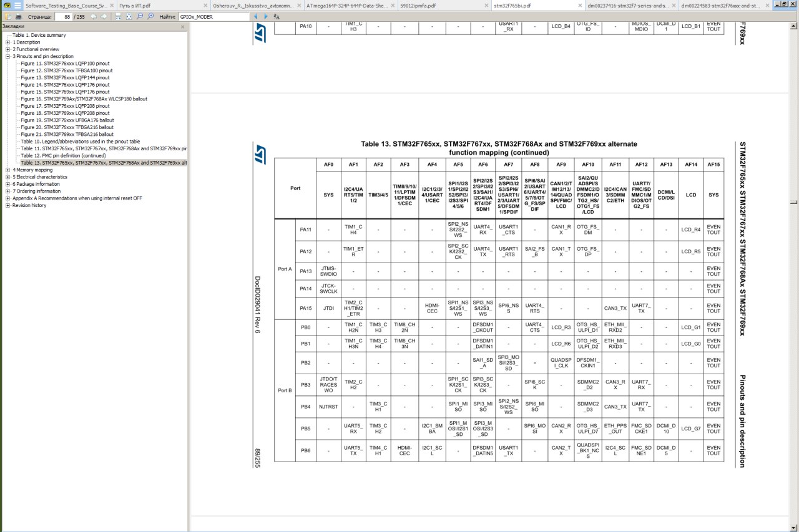Open Figure 20 STM32F76xxx TFBGA216 bookmark
Image resolution: width=799 pixels, height=532 pixels.
point(67,127)
